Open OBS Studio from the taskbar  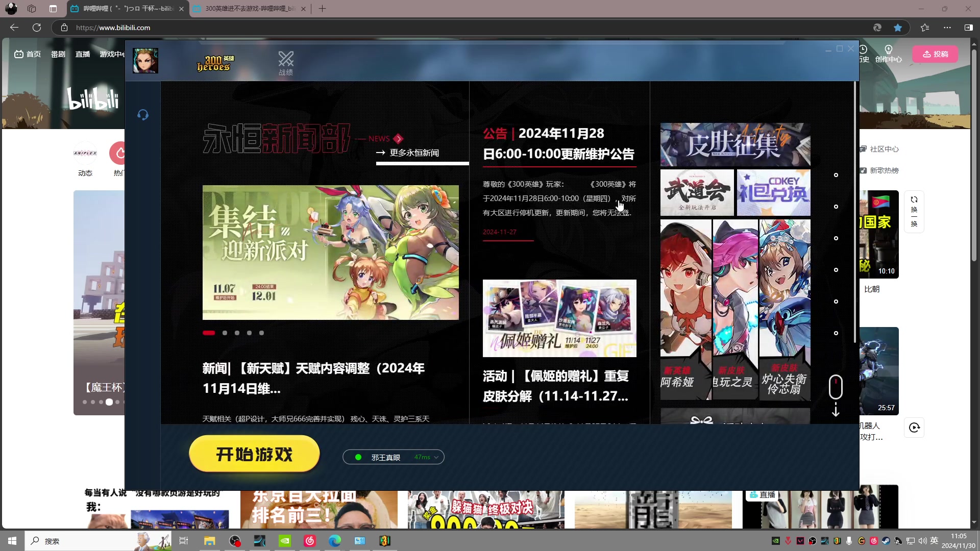point(235,541)
